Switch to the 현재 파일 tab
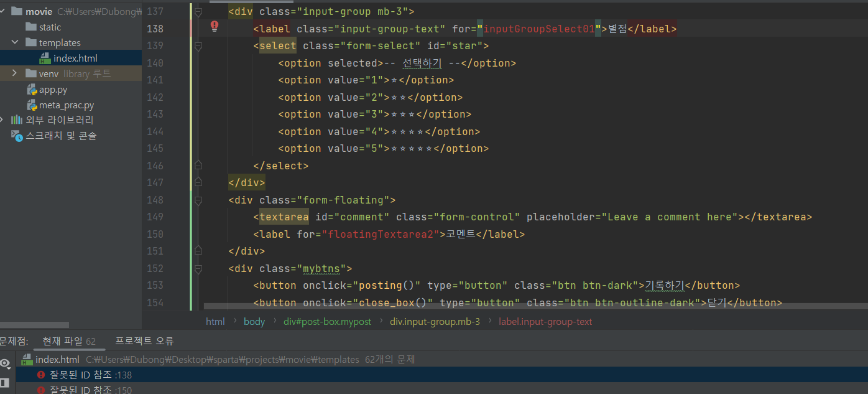The height and width of the screenshot is (394, 868). pyautogui.click(x=68, y=341)
